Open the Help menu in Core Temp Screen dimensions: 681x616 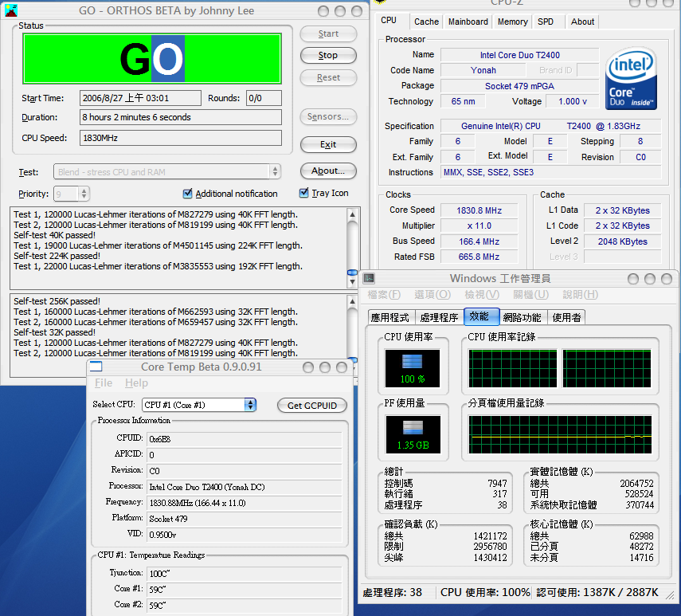pos(136,383)
